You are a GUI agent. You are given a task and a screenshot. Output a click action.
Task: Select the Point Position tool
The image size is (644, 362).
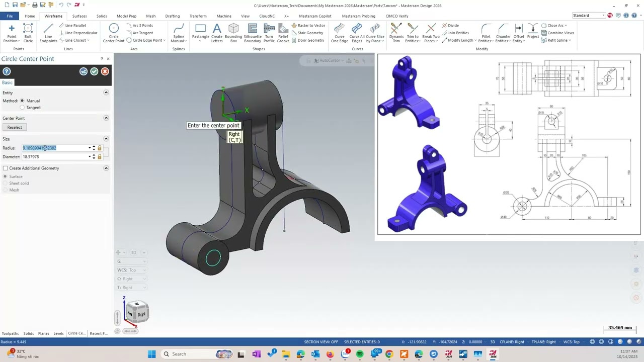click(12, 33)
